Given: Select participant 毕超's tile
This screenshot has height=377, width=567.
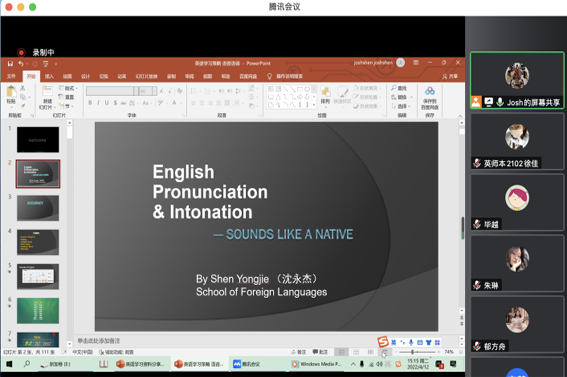Looking at the screenshot, I should 517,202.
